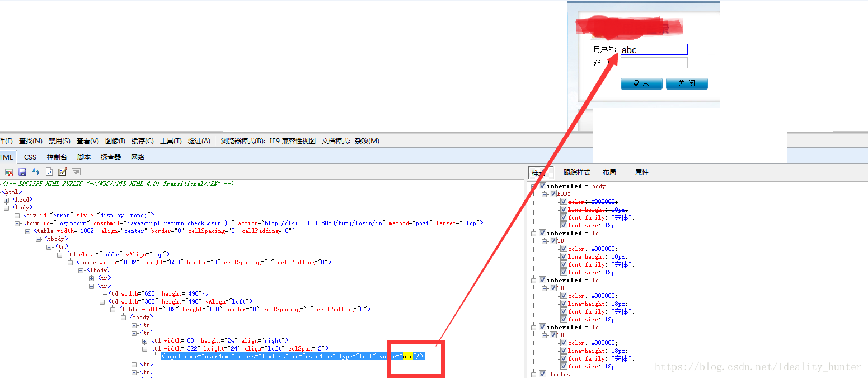Viewport: 868px width, 378px height.
Task: Switch to the 布局 tab in styles pane
Action: coord(609,172)
